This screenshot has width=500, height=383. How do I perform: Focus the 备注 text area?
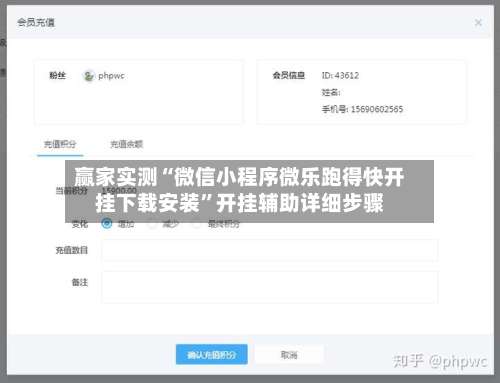pos(270,287)
